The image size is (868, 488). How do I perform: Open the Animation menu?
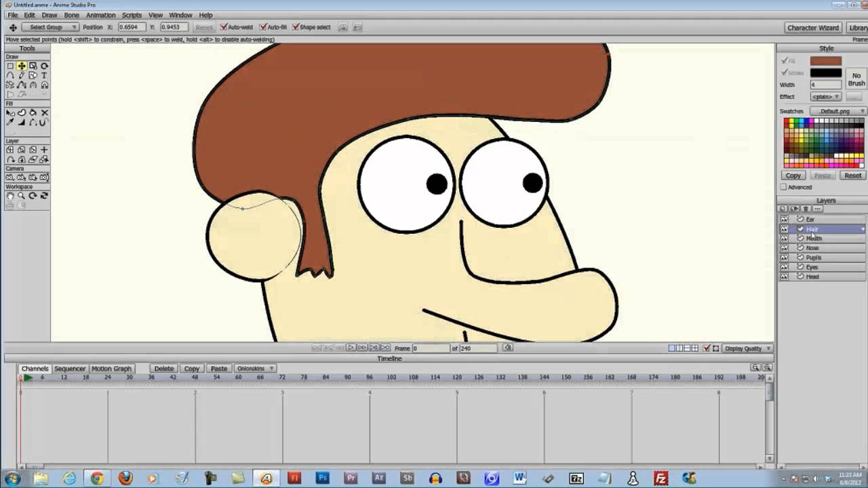click(x=100, y=15)
